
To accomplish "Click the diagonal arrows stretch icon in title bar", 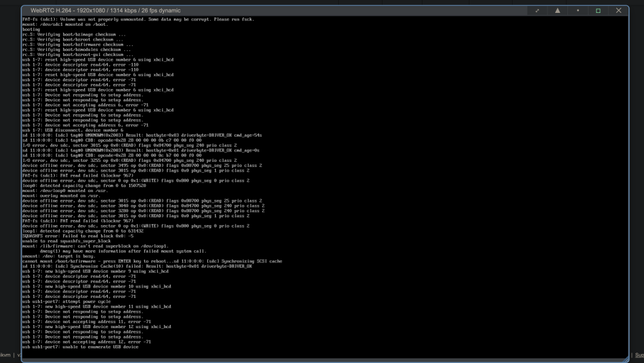I will click(537, 11).
